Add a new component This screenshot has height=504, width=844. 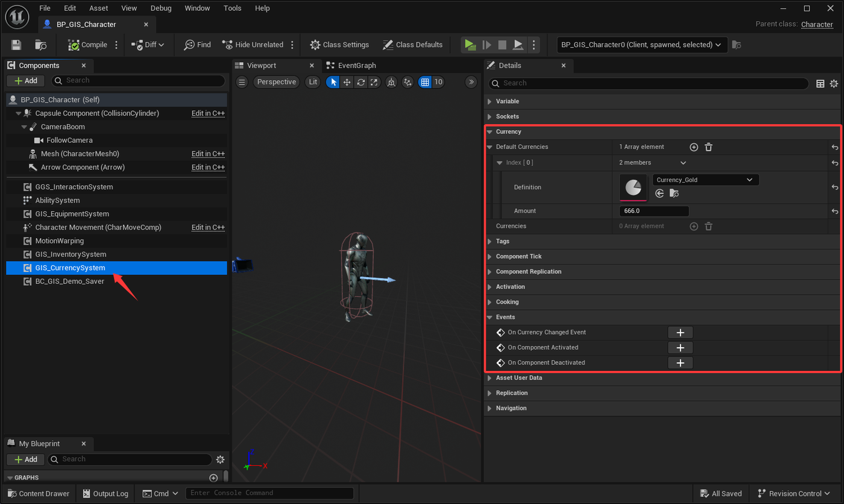click(x=26, y=80)
